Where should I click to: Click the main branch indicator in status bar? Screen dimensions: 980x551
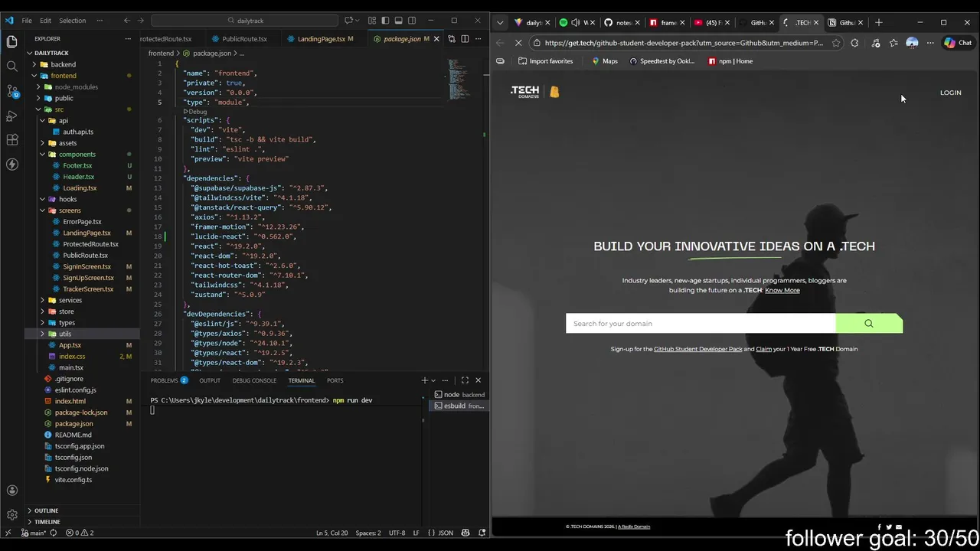click(34, 533)
